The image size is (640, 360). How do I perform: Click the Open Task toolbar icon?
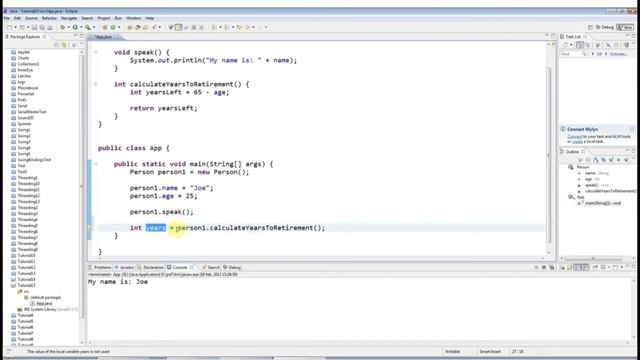click(138, 27)
